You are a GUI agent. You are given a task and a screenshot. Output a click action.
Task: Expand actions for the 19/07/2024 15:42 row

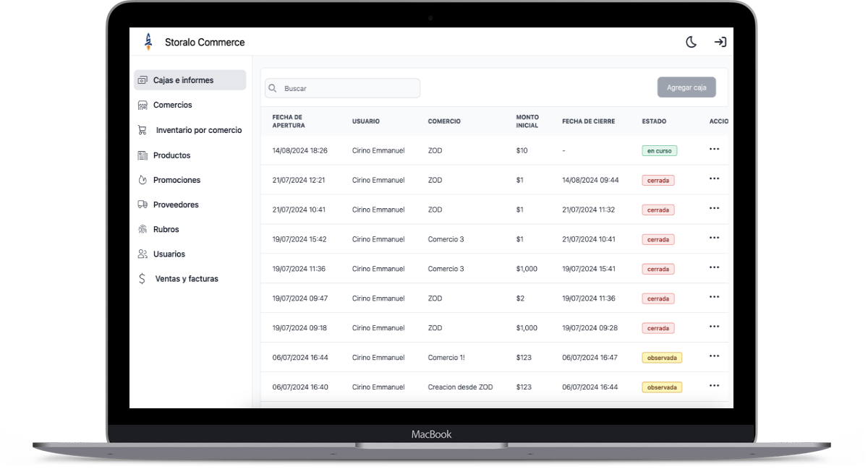click(714, 238)
